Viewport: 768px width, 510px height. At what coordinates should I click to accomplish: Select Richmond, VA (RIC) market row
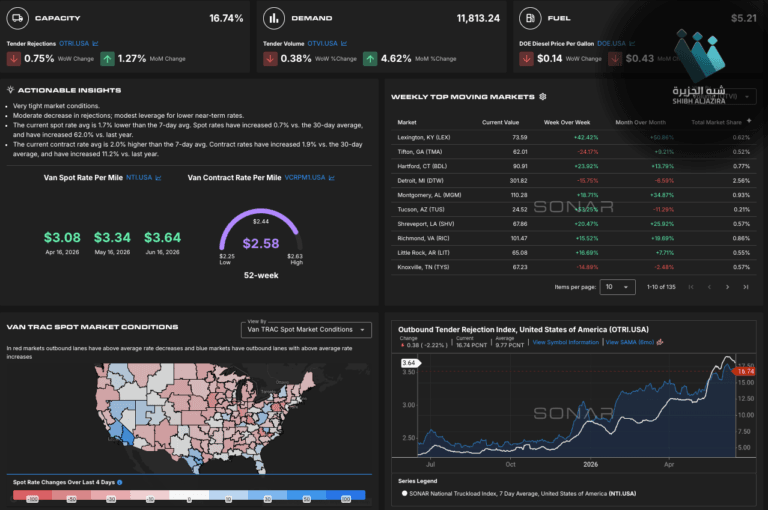574,239
